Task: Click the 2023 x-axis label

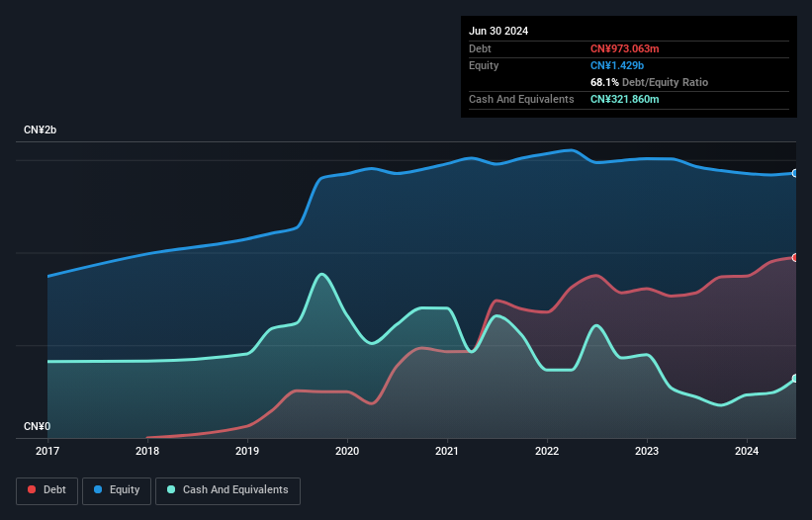Action: 647,451
